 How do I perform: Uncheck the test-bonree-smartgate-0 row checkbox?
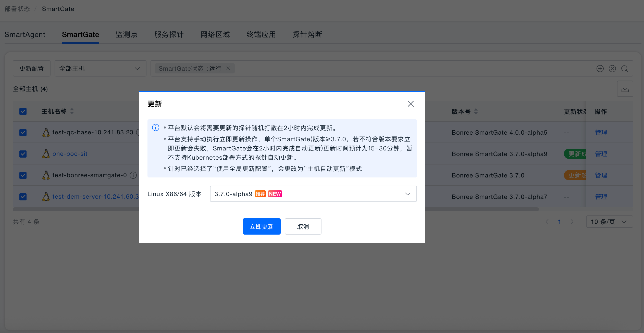tap(23, 175)
